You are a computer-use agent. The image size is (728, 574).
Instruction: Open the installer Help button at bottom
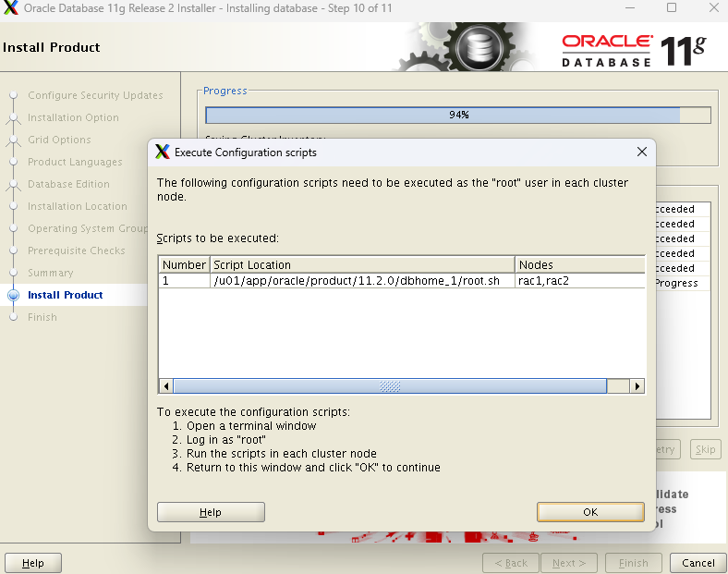[x=33, y=563]
